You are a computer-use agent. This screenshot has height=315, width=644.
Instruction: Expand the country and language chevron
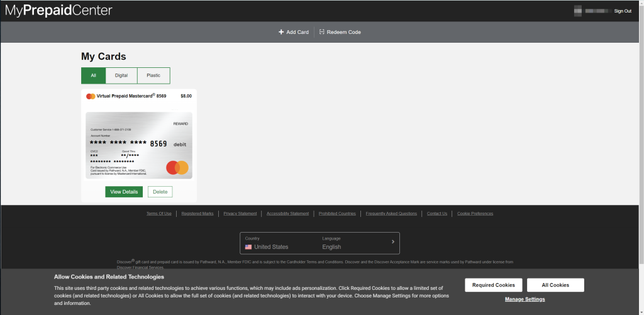393,242
